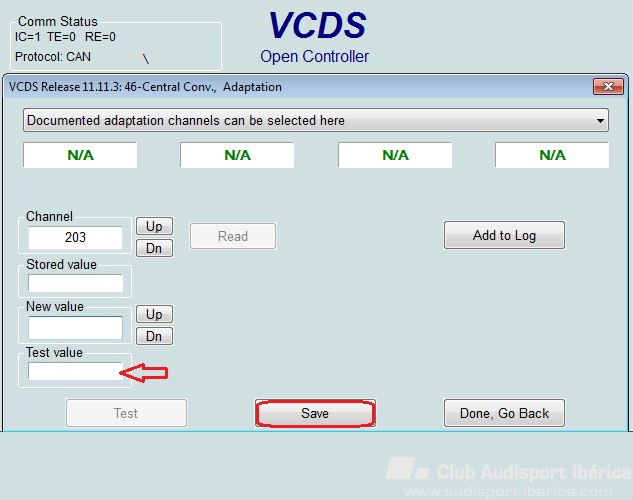Click the third N/A display box
633x500 pixels.
click(395, 155)
